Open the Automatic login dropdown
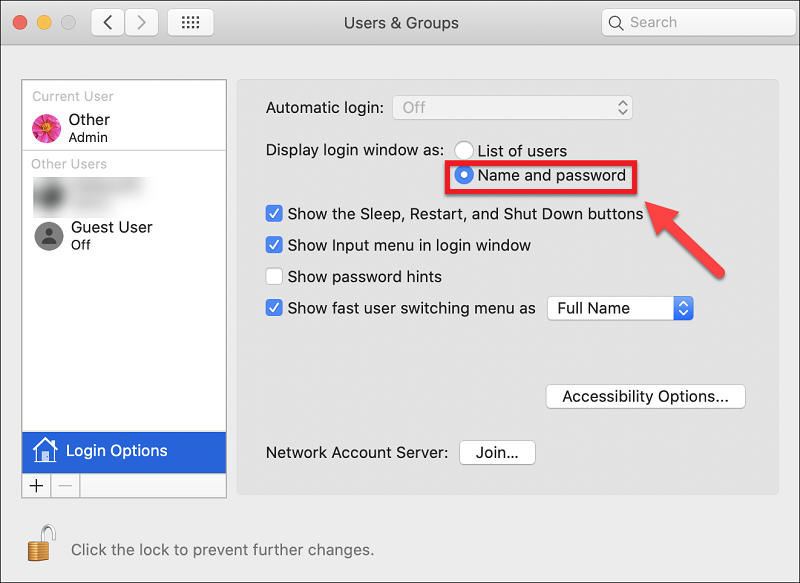 coord(512,107)
